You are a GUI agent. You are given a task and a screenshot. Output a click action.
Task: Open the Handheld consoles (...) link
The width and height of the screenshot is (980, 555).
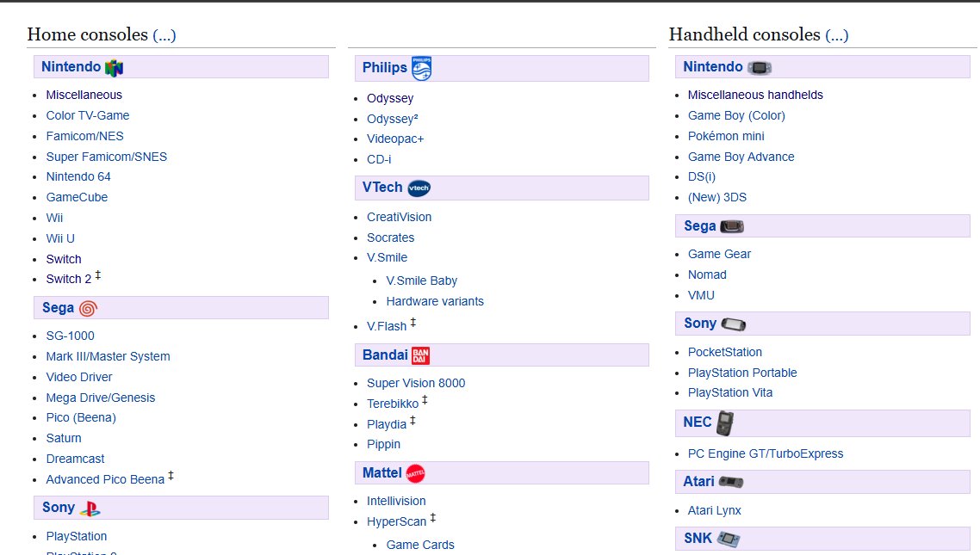point(837,35)
